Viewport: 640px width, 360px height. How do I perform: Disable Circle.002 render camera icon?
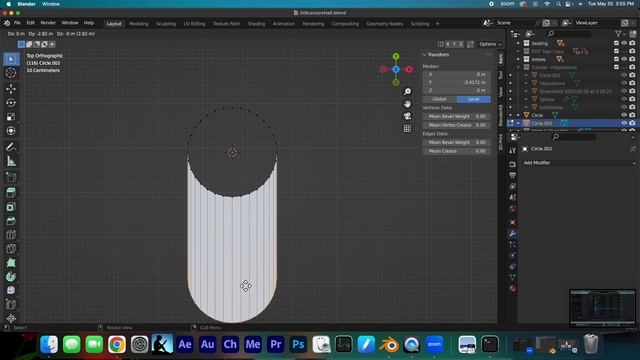pos(632,123)
